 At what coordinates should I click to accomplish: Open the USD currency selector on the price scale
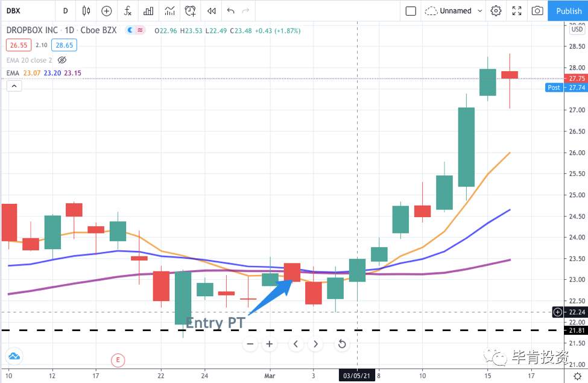[577, 30]
